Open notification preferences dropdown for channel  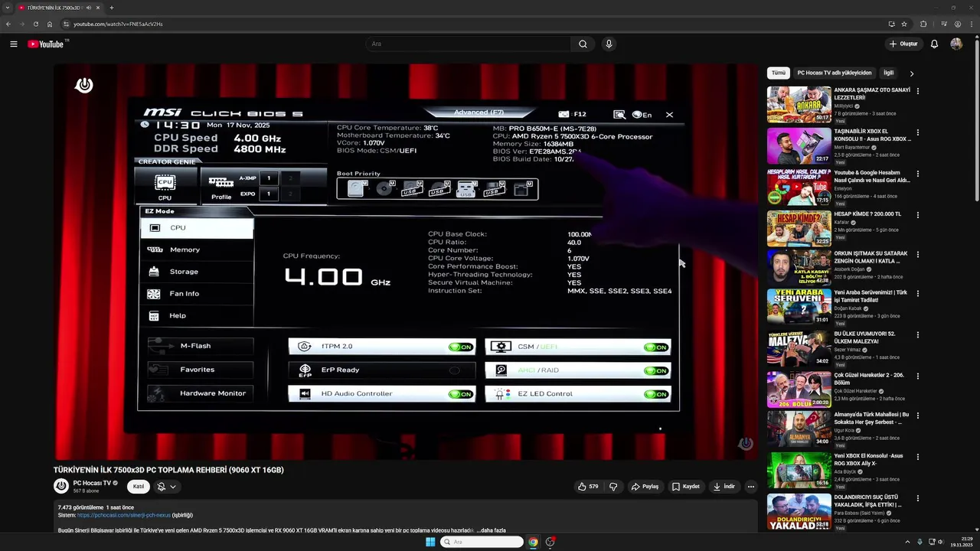pyautogui.click(x=167, y=486)
